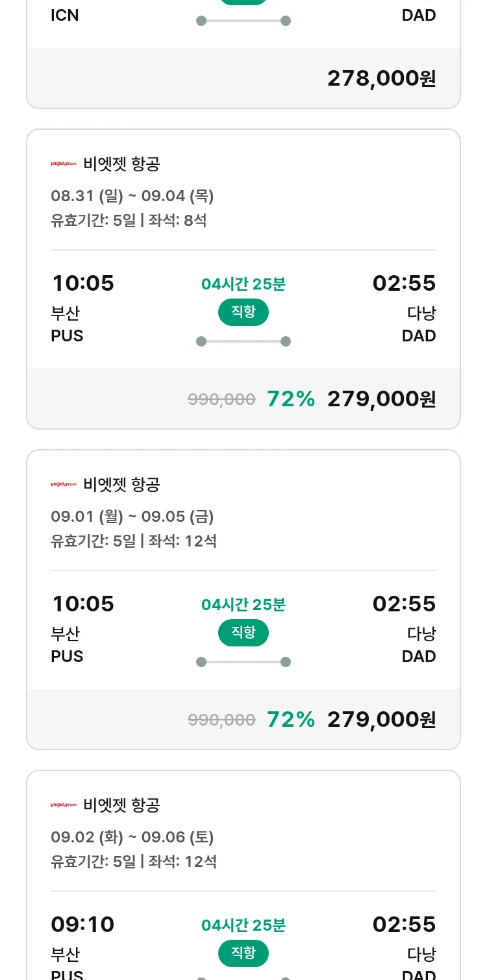
Task: Tap the 직항 badge on the 08.31 flight
Action: 243,312
